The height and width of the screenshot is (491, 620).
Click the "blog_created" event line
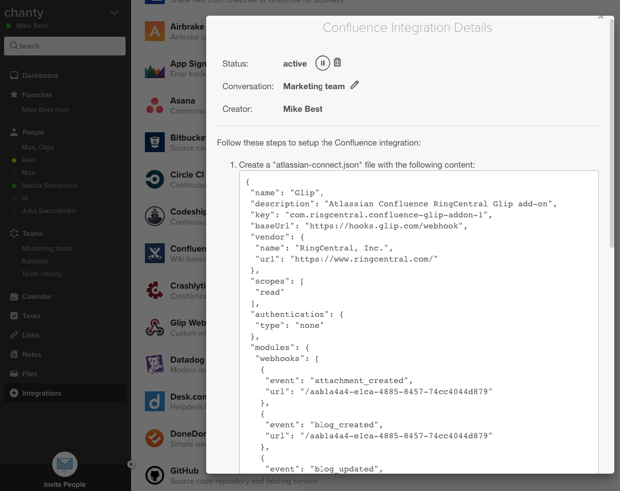pos(324,425)
